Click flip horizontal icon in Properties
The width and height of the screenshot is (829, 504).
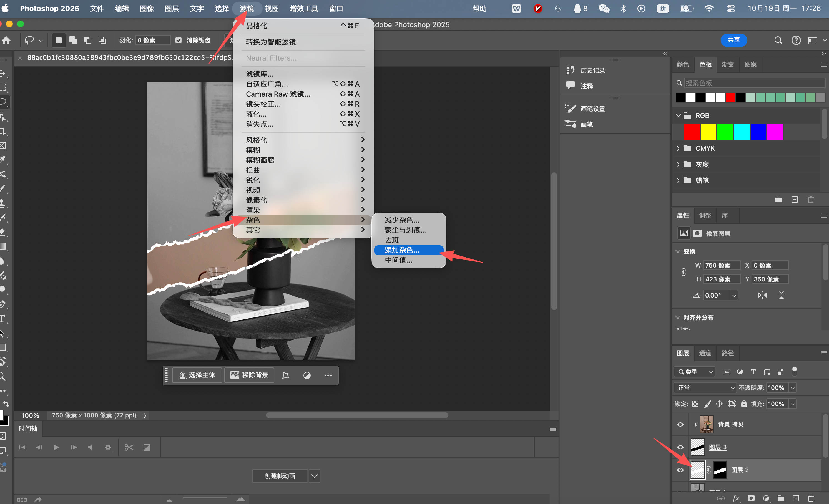coord(762,295)
